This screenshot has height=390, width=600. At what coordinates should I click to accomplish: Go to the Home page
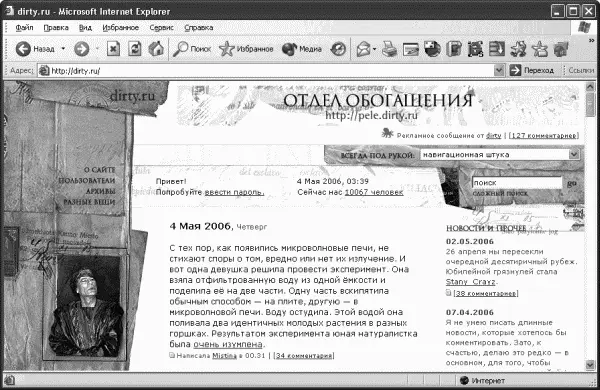(156, 49)
